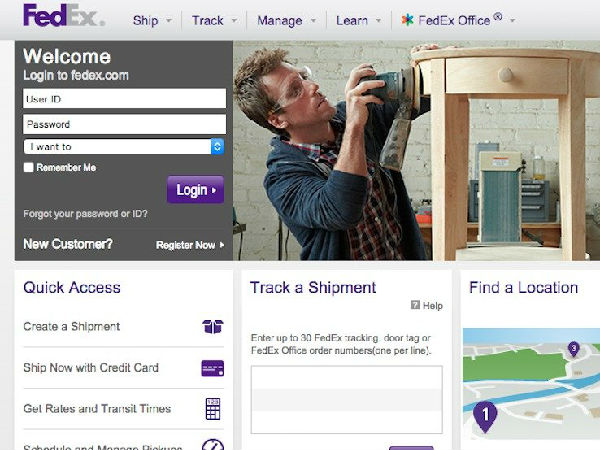Expand the Manage menu arrow
This screenshot has height=450, width=600.
click(313, 21)
